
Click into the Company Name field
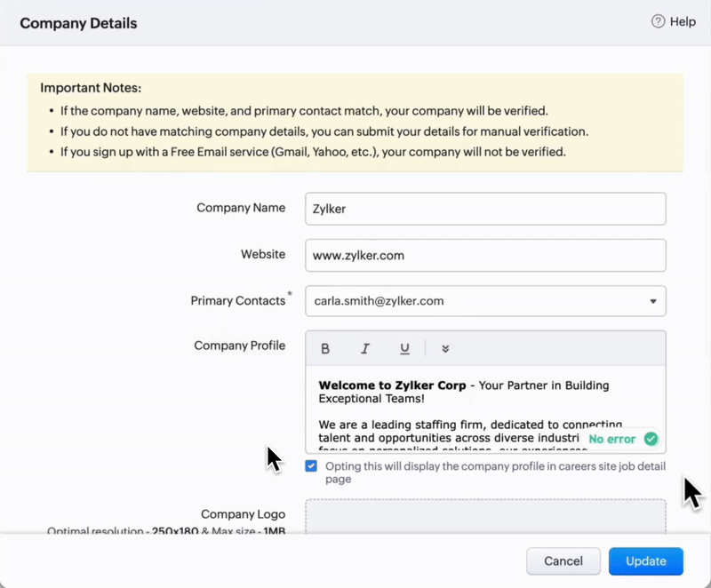485,209
